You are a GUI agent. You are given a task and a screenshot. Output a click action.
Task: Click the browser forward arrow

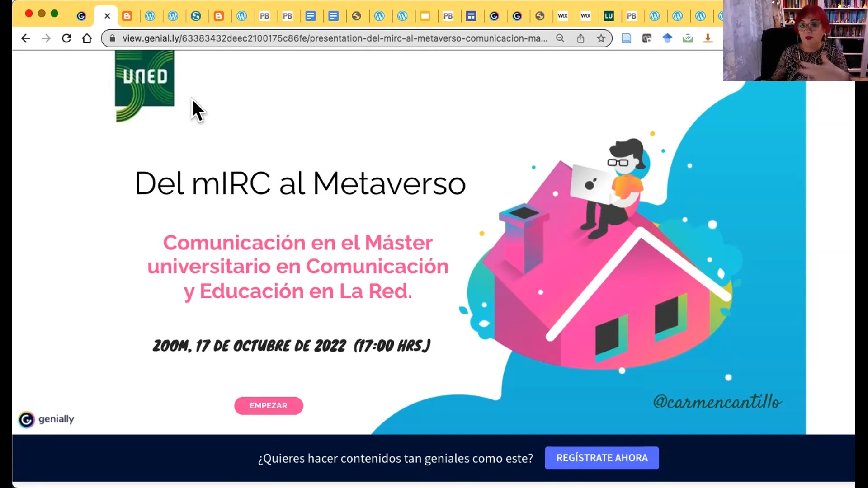(46, 38)
